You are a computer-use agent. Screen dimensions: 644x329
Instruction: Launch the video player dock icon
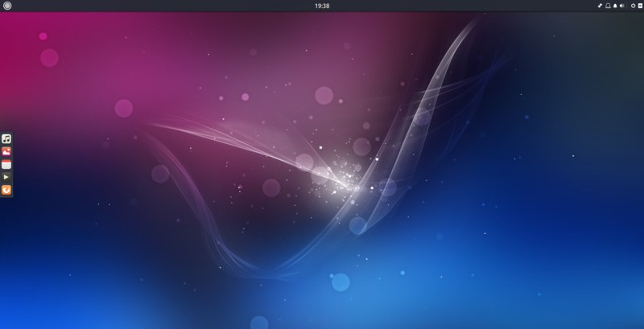[x=6, y=177]
